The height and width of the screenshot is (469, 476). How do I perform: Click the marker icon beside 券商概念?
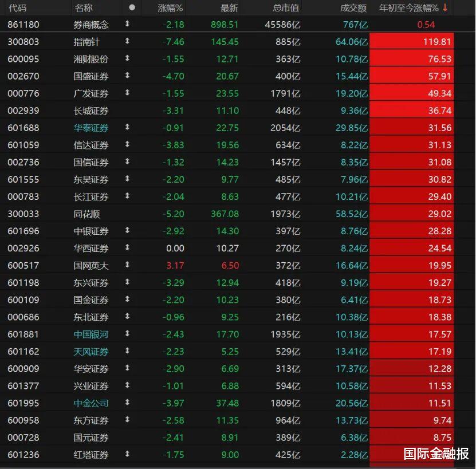[x=127, y=23]
